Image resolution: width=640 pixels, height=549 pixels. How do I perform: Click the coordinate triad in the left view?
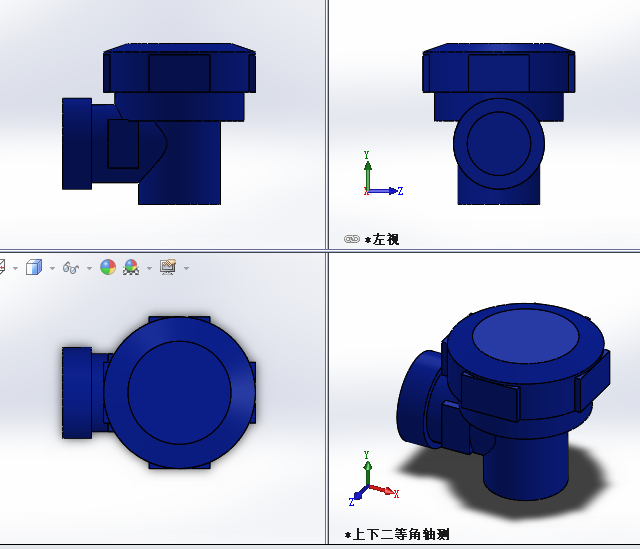[x=383, y=173]
